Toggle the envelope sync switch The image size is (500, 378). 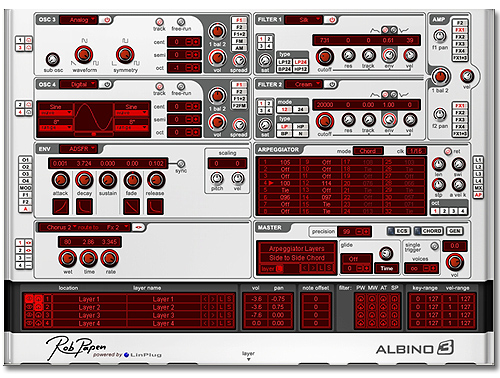click(x=181, y=164)
